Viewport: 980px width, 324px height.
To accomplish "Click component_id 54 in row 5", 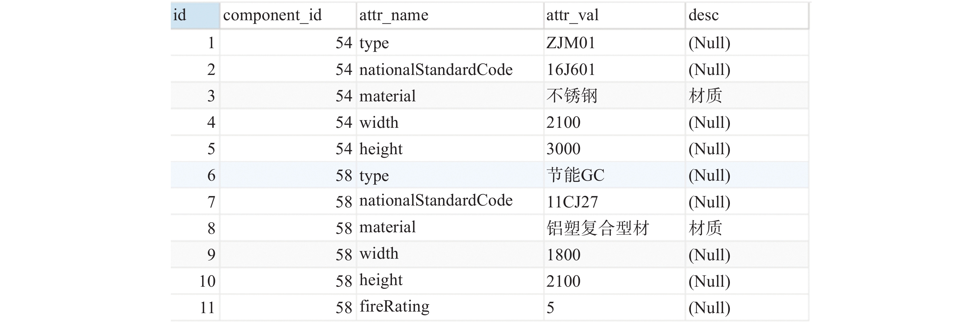I will pos(288,149).
